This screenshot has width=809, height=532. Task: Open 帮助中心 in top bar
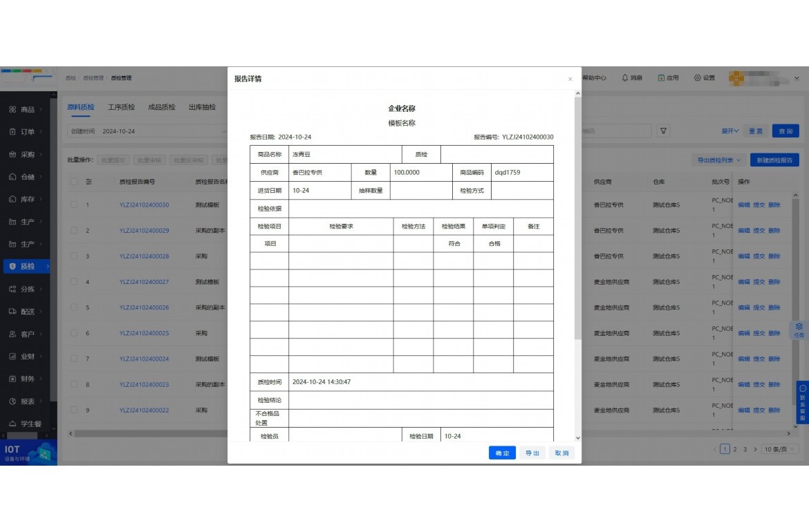pyautogui.click(x=594, y=78)
